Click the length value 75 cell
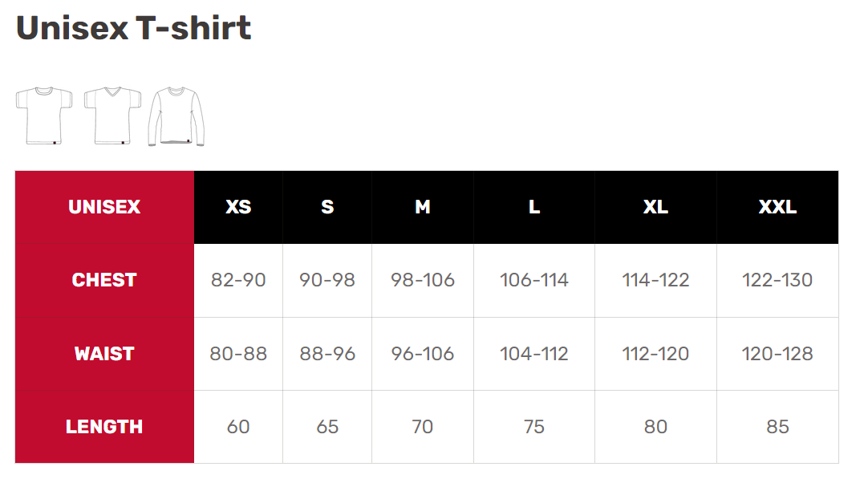Screen dimensions: 868x487 pyautogui.click(x=534, y=427)
